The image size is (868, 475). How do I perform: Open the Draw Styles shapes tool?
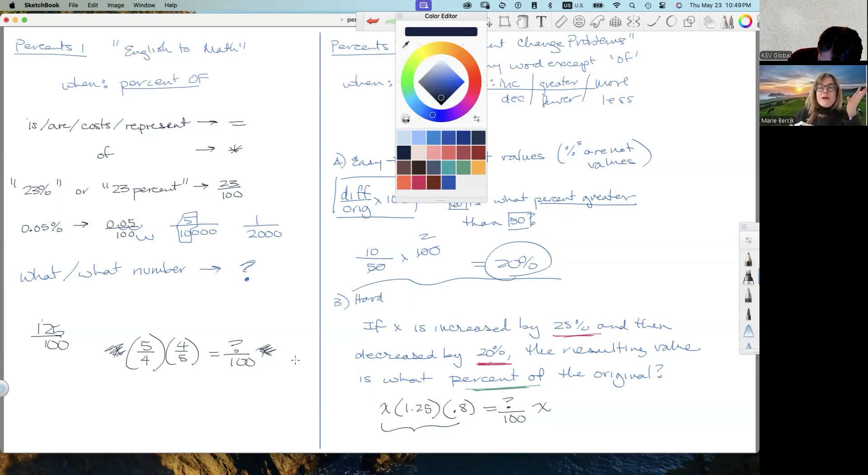(x=689, y=21)
